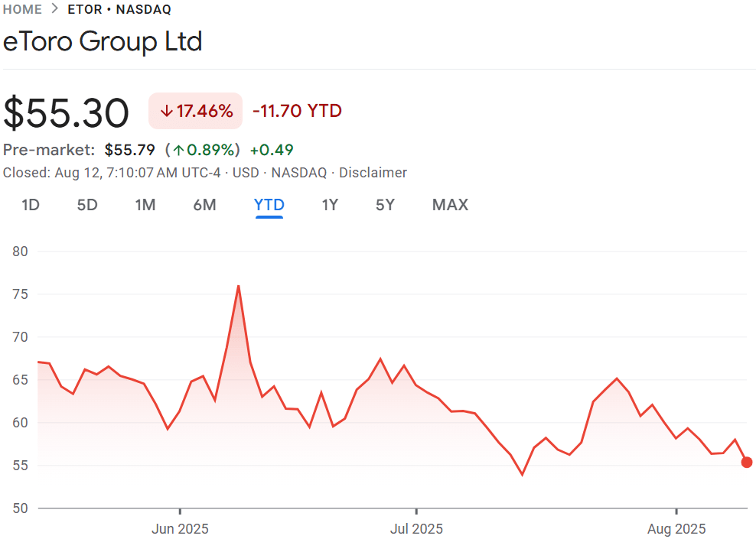
Task: Click the ETOR • NASDAQ breadcrumb
Action: tap(119, 9)
